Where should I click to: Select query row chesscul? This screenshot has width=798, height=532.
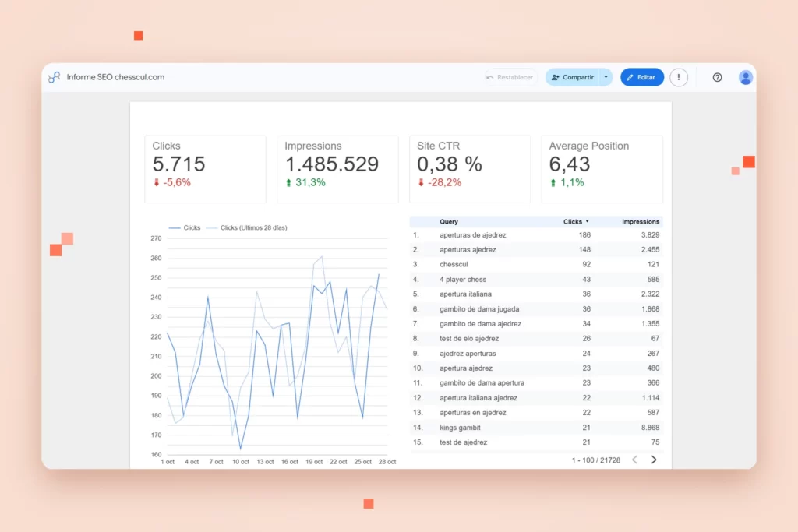[536, 265]
